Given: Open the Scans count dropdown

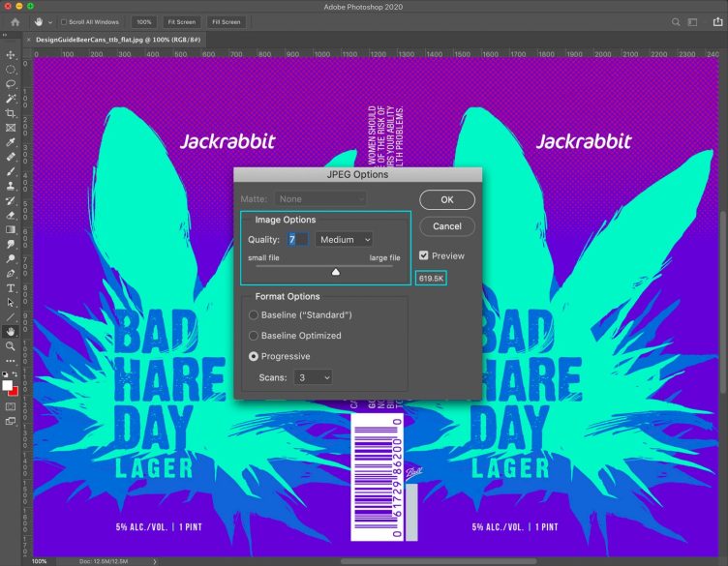Looking at the screenshot, I should coord(313,377).
